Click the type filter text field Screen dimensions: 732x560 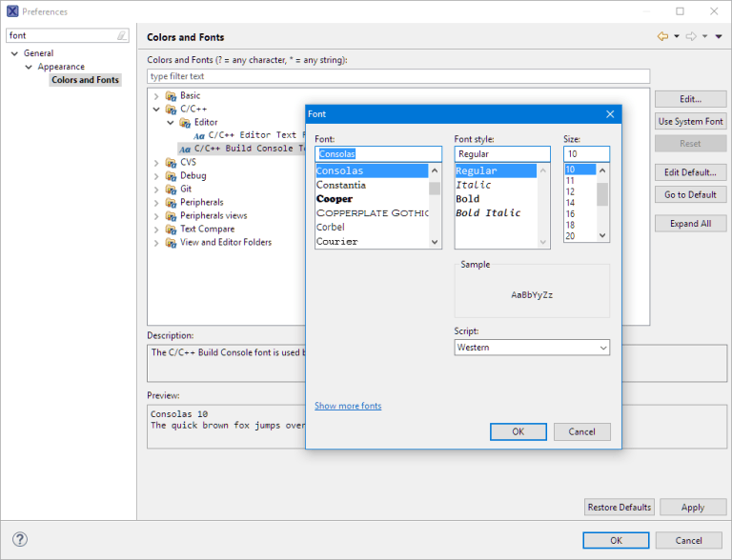tap(398, 76)
